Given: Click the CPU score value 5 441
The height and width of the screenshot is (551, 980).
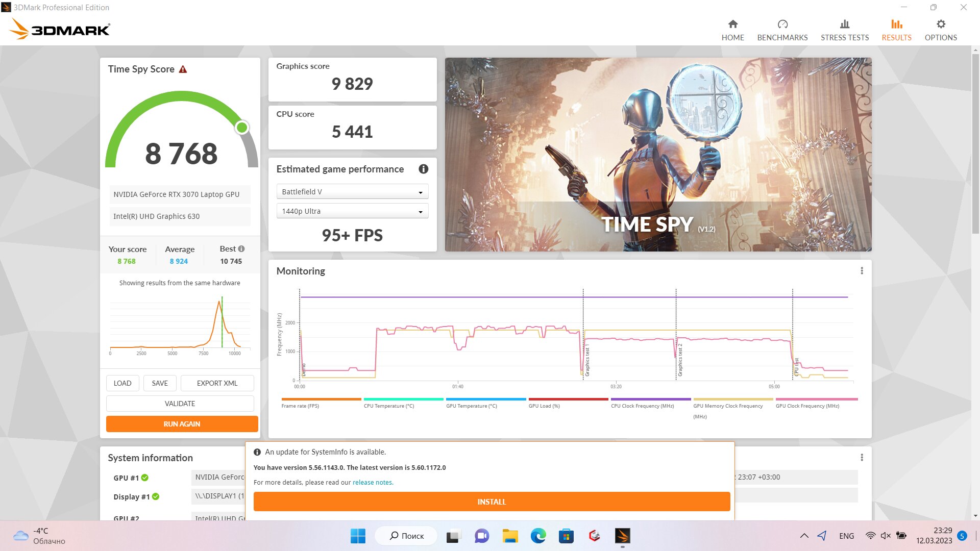Looking at the screenshot, I should coord(352,132).
